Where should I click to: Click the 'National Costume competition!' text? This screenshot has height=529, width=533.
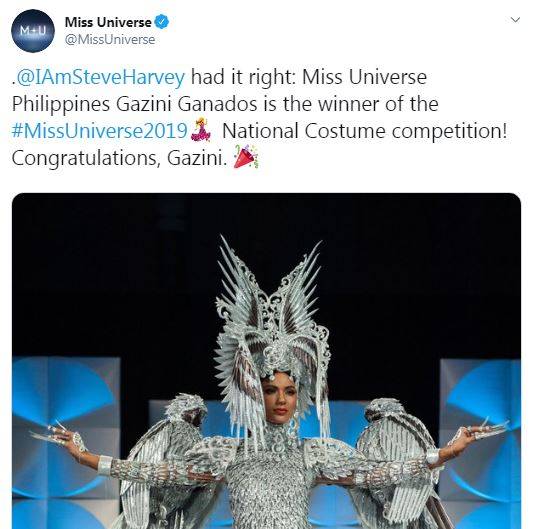pyautogui.click(x=364, y=132)
